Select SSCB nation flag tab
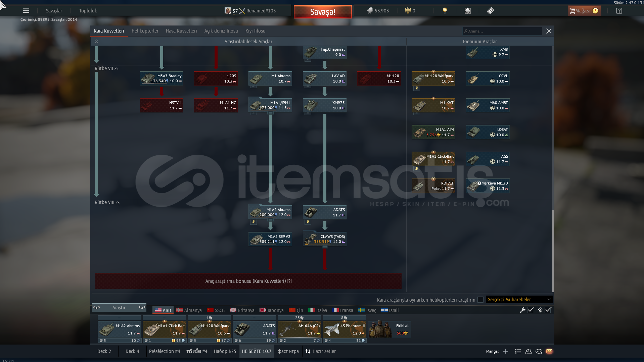This screenshot has width=644, height=362. [x=216, y=310]
